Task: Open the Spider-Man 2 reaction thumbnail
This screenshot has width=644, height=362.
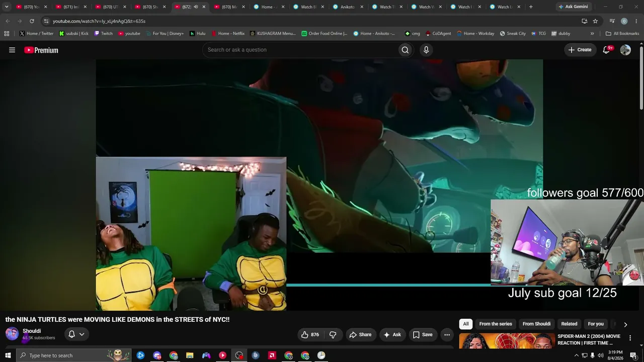Action: click(x=507, y=340)
